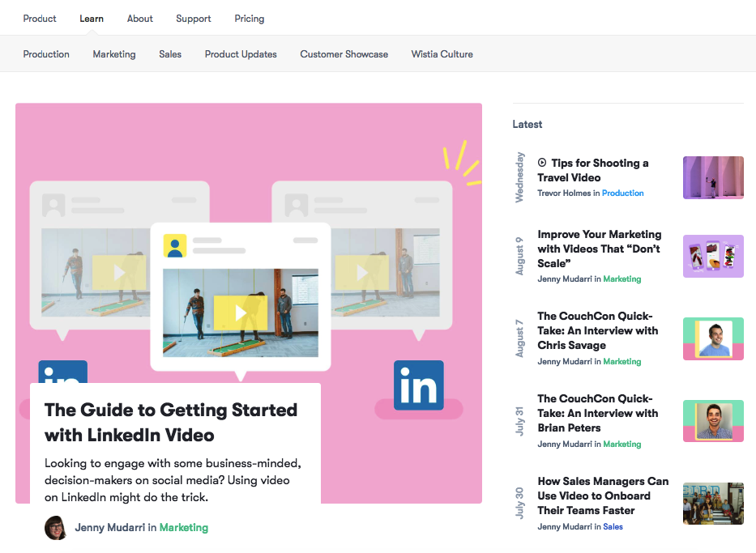Click Marketing link under Don't Scale article
Screen dimensions: 756x553
click(622, 279)
